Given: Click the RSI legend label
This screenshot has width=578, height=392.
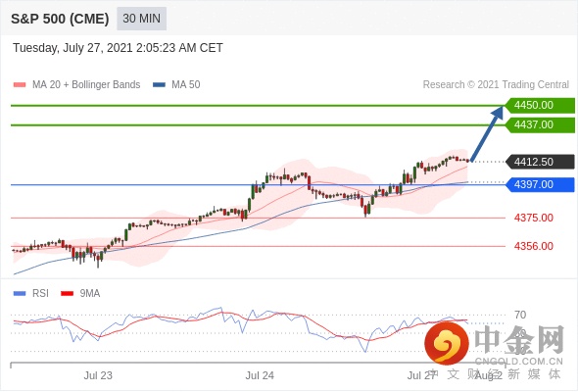Looking at the screenshot, I should coord(40,294).
